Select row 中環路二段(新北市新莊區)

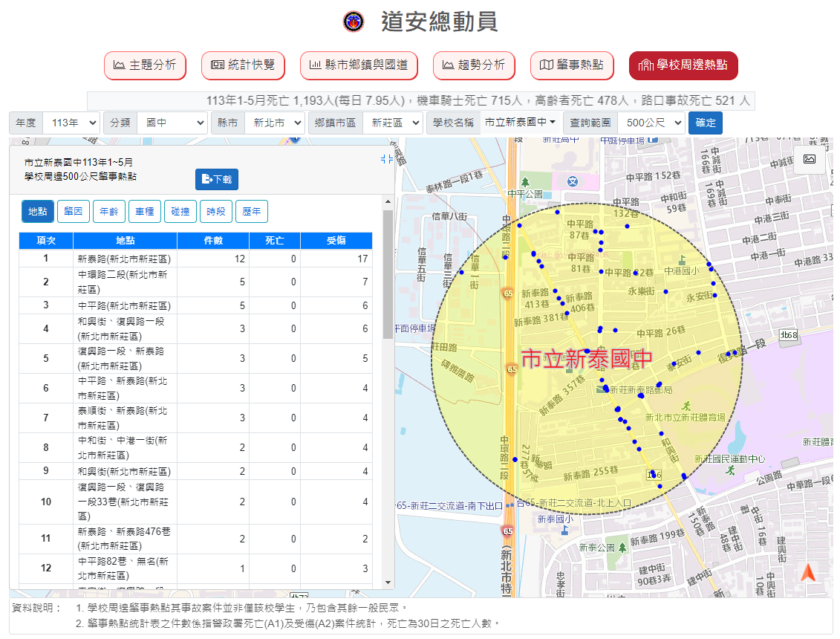pos(195,282)
